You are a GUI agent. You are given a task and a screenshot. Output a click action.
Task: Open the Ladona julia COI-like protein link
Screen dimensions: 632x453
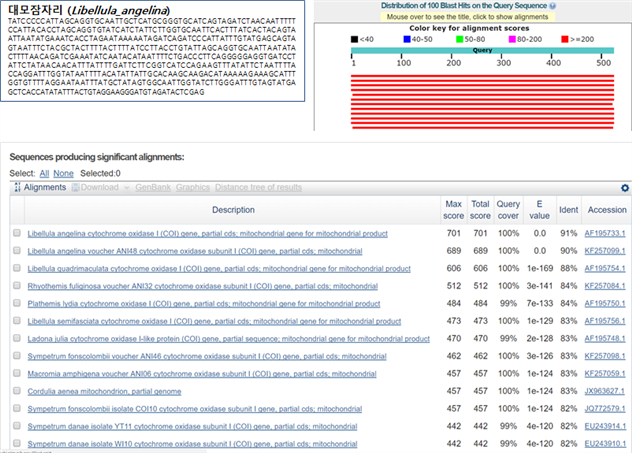coord(229,339)
